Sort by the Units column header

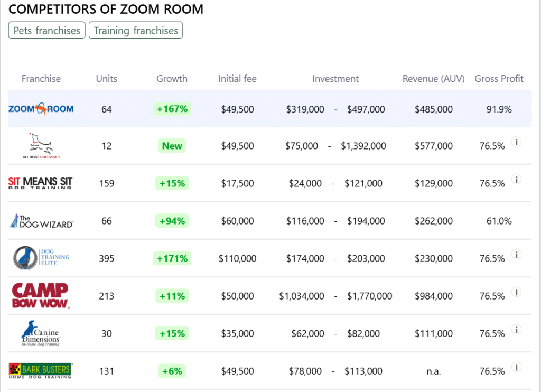(107, 79)
